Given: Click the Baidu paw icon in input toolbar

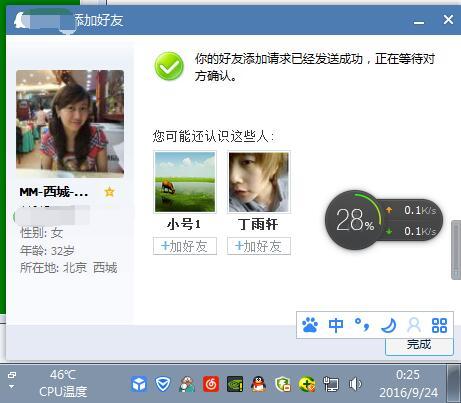Looking at the screenshot, I should [310, 325].
